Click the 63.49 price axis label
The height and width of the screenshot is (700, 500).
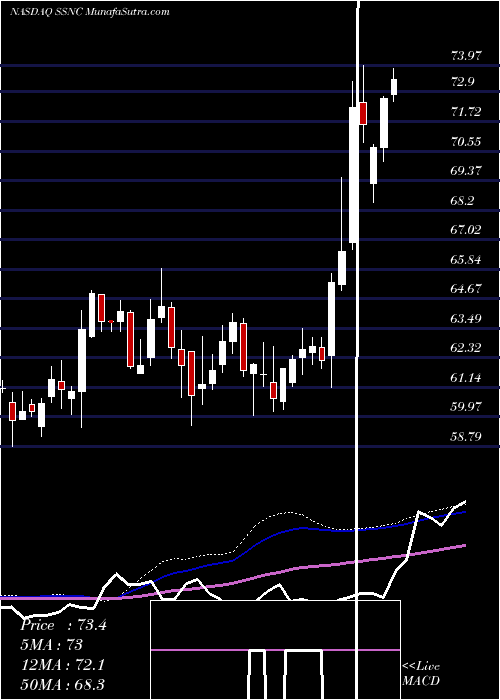pyautogui.click(x=466, y=319)
